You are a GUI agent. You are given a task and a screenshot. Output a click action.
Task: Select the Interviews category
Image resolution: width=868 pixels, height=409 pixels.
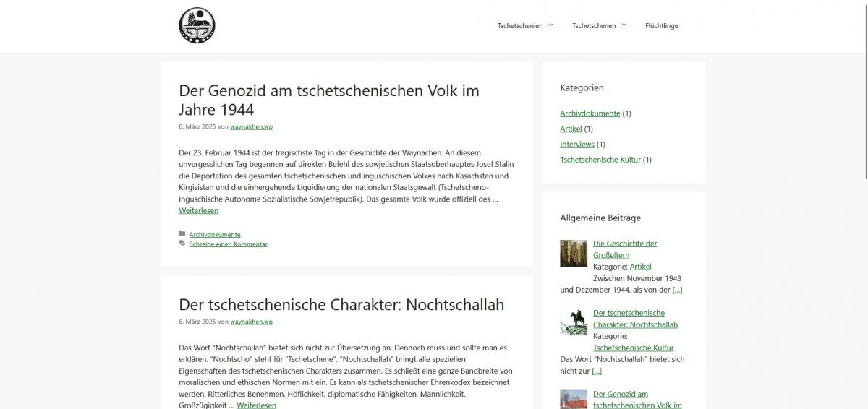pos(576,145)
